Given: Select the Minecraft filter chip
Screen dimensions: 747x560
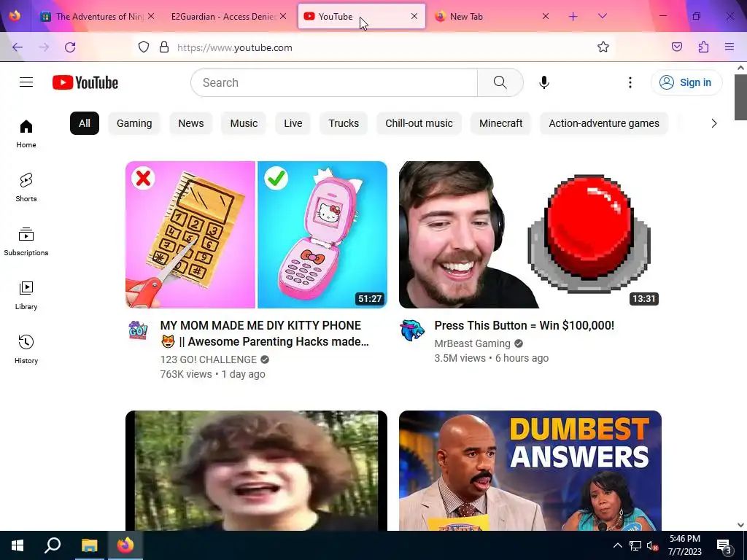Looking at the screenshot, I should 500,123.
